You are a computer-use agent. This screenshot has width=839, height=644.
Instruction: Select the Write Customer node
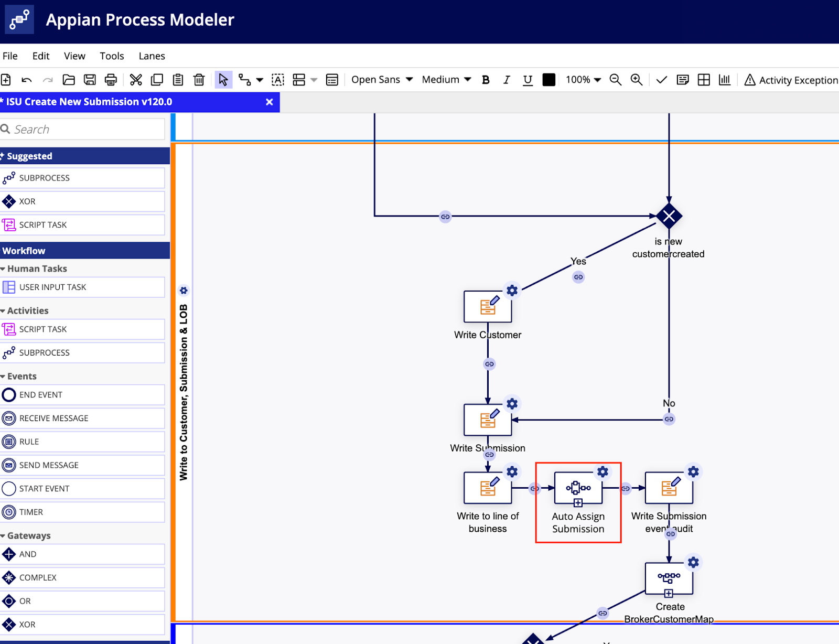(x=488, y=307)
